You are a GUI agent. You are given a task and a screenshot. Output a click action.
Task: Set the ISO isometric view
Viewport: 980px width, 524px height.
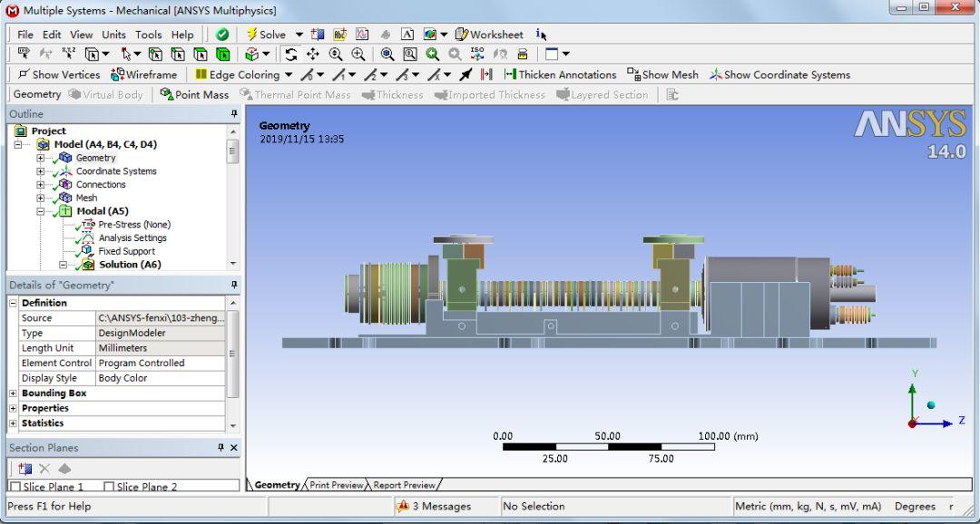tap(477, 53)
